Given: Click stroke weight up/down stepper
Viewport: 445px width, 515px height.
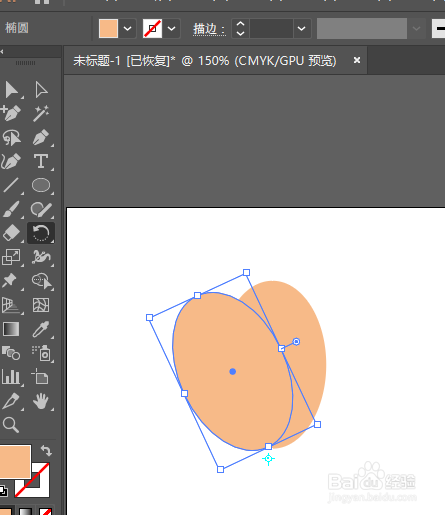Looking at the screenshot, I should tap(240, 29).
